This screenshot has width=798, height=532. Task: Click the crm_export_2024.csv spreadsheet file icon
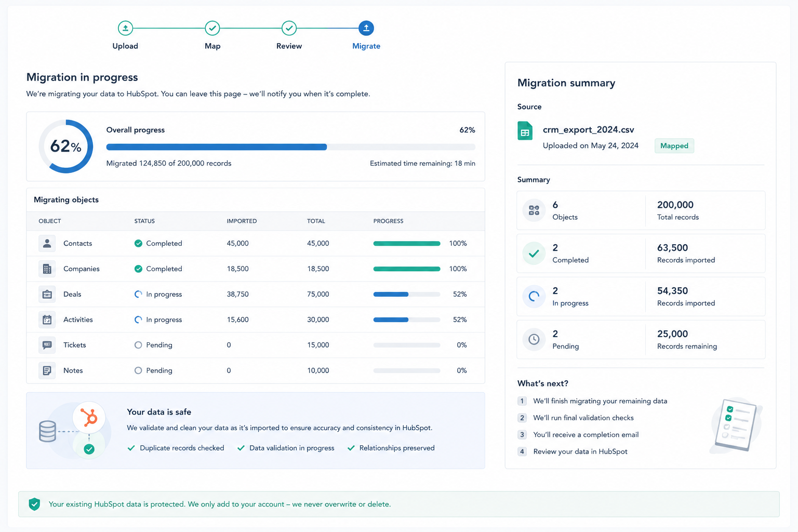pyautogui.click(x=525, y=131)
